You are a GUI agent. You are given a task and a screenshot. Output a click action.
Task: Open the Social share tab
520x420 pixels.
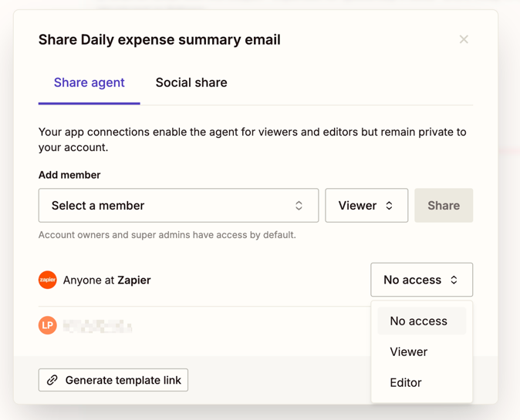(191, 83)
